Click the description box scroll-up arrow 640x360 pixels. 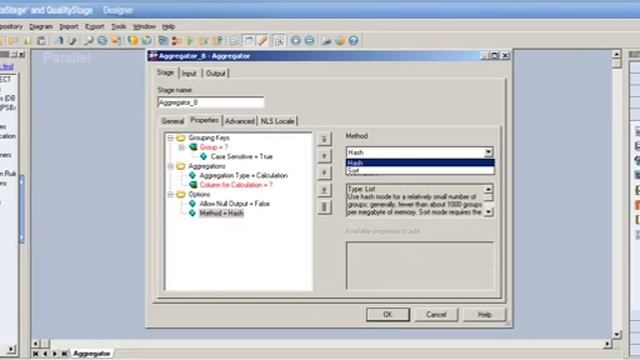point(488,189)
